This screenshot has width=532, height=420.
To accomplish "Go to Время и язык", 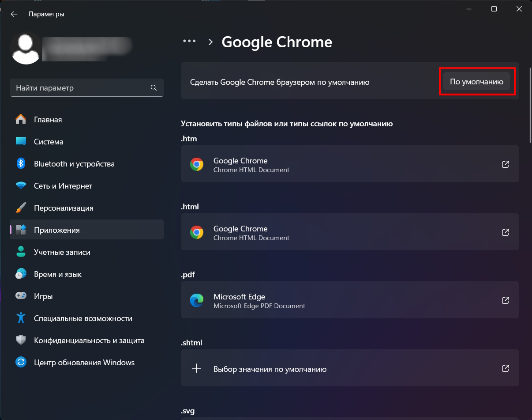I will [x=87, y=274].
